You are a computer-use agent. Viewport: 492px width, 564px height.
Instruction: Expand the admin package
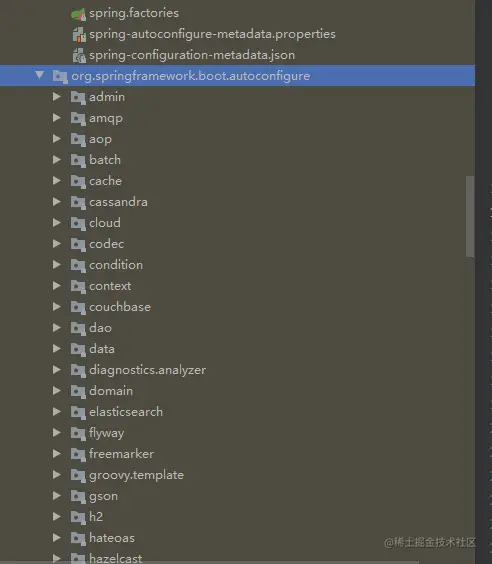click(x=57, y=96)
